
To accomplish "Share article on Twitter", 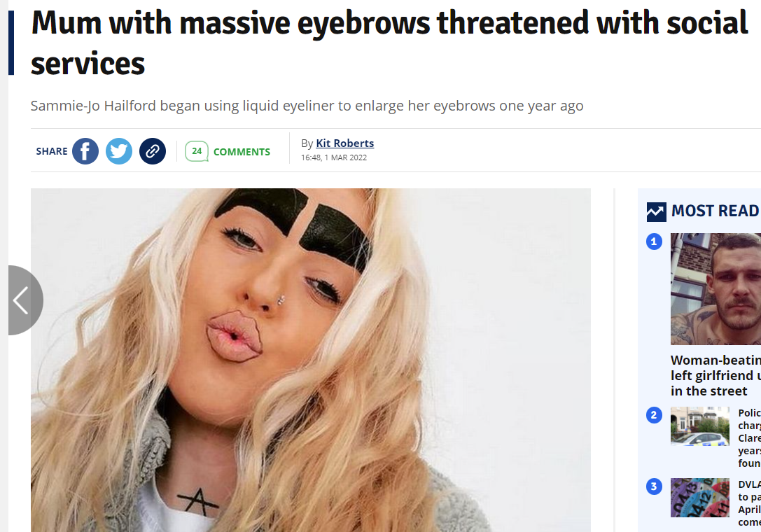I will pos(119,151).
